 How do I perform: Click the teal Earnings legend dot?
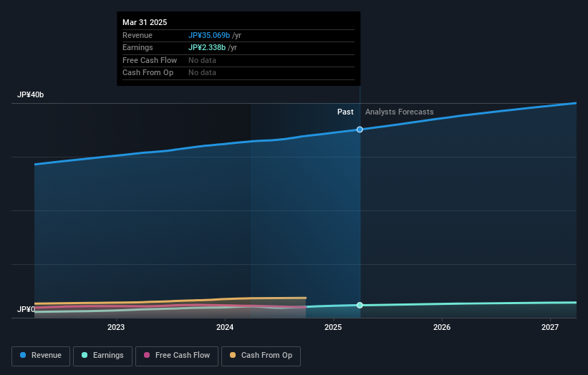[85, 355]
